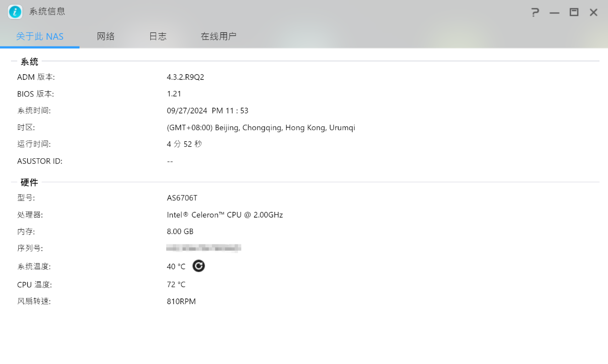This screenshot has width=608, height=364.
Task: Select the BIOS version value 1.21
Action: coord(174,94)
